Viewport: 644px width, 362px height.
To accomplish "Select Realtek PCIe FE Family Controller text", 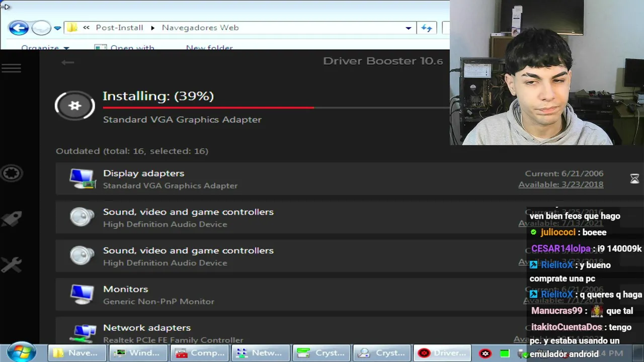I will [x=173, y=340].
